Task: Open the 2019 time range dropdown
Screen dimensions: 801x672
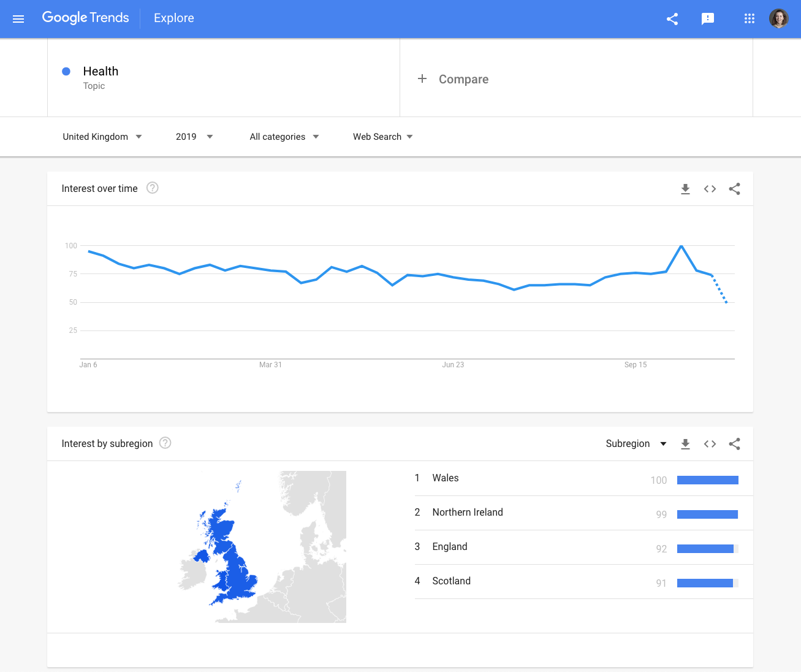Action: pos(194,137)
